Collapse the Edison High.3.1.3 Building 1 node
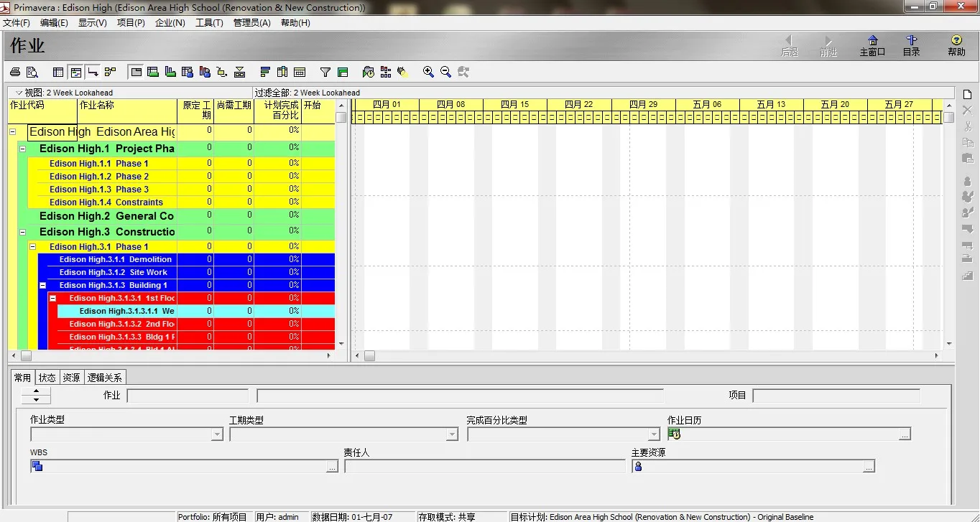 pyautogui.click(x=42, y=285)
